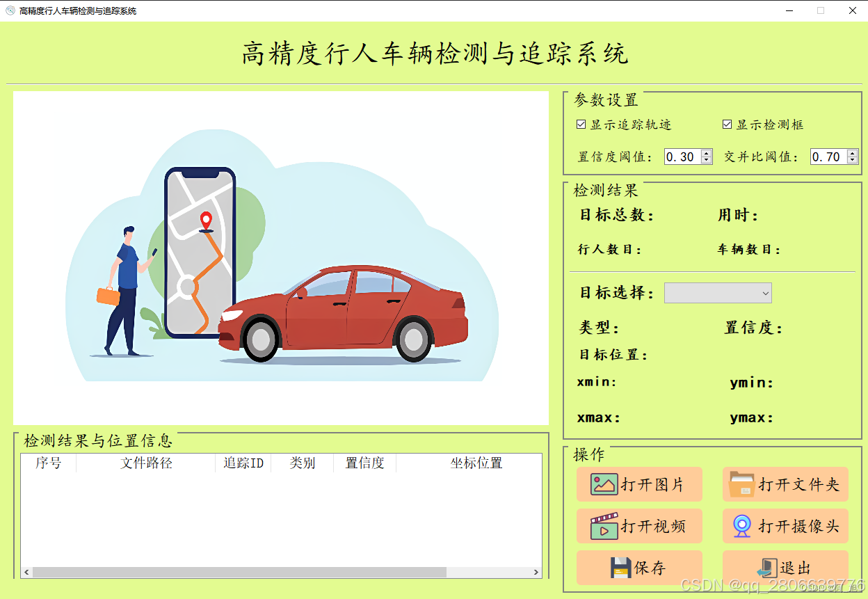Click the 目标总数 label
This screenshot has height=599, width=868.
pyautogui.click(x=617, y=215)
